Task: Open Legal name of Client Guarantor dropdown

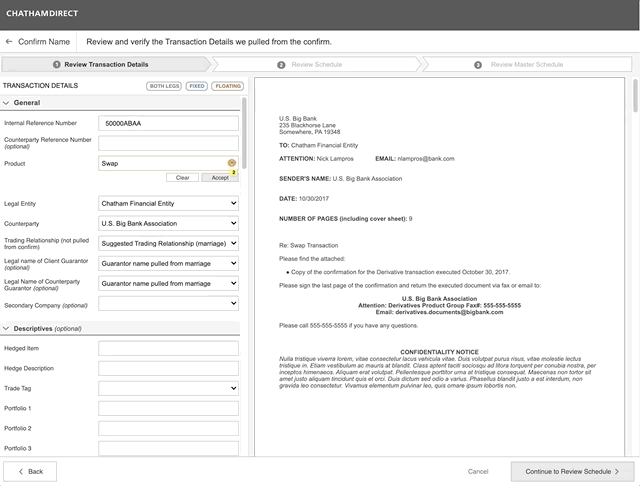Action: pyautogui.click(x=168, y=263)
